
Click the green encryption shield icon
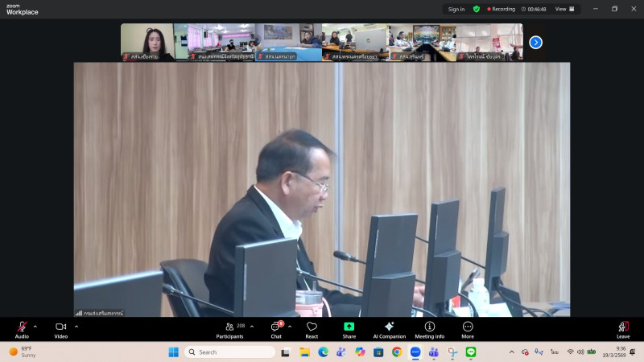477,9
